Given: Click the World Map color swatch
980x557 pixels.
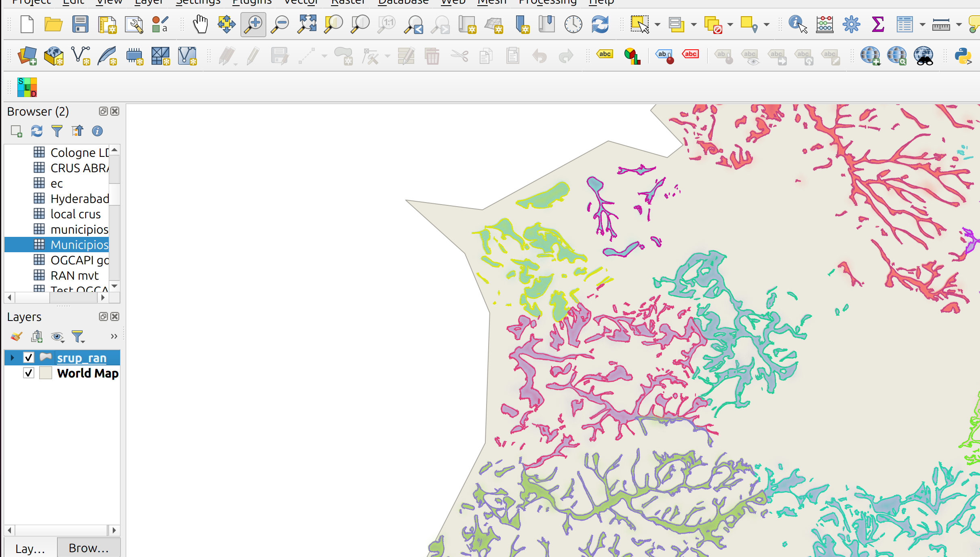Looking at the screenshot, I should [46, 373].
